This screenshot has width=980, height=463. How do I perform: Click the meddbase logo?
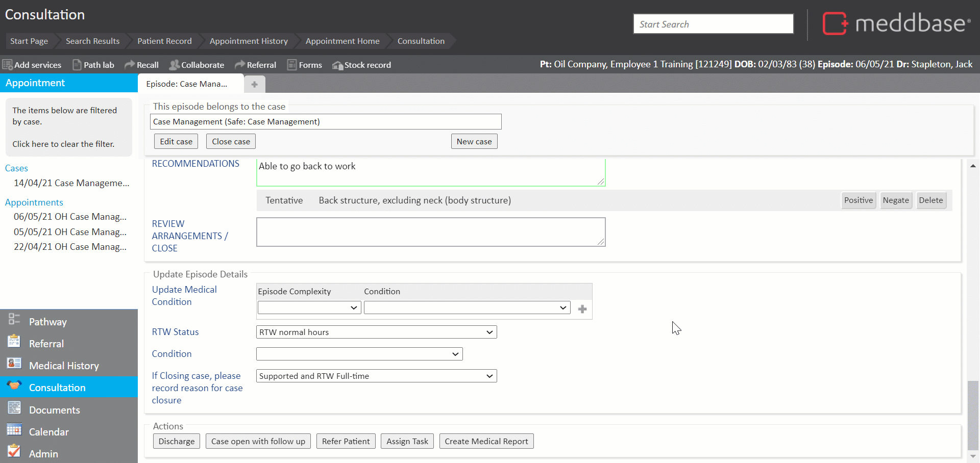click(x=896, y=23)
